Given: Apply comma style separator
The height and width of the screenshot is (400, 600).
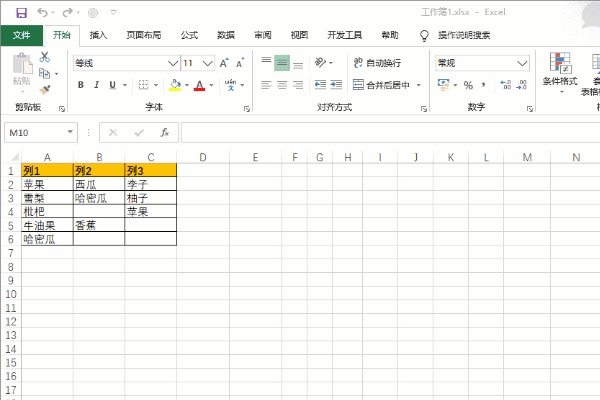Looking at the screenshot, I should (484, 85).
